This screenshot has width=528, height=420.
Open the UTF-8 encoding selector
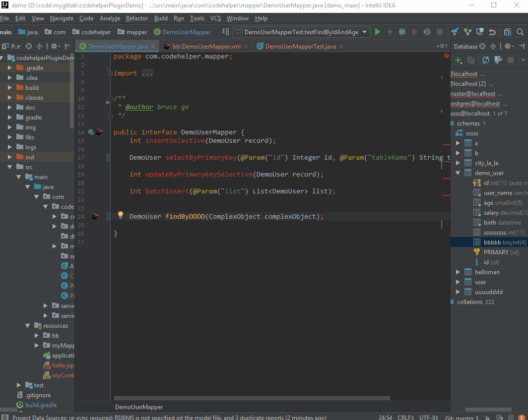click(429, 418)
